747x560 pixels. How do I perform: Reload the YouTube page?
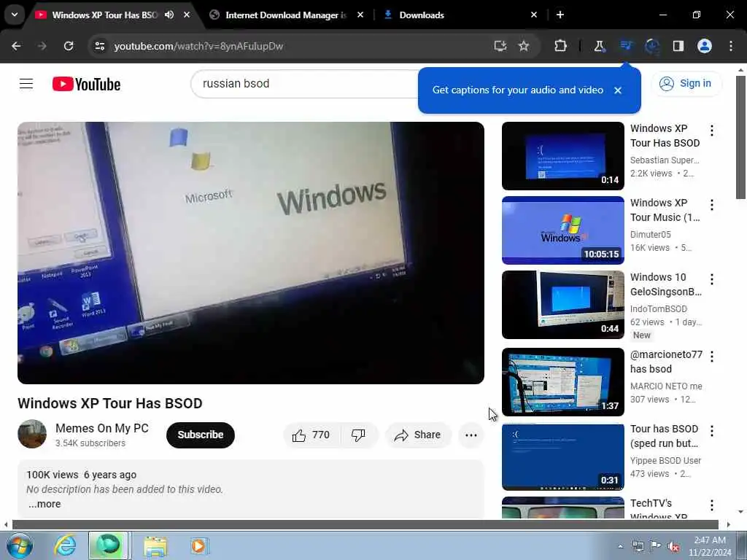(69, 46)
